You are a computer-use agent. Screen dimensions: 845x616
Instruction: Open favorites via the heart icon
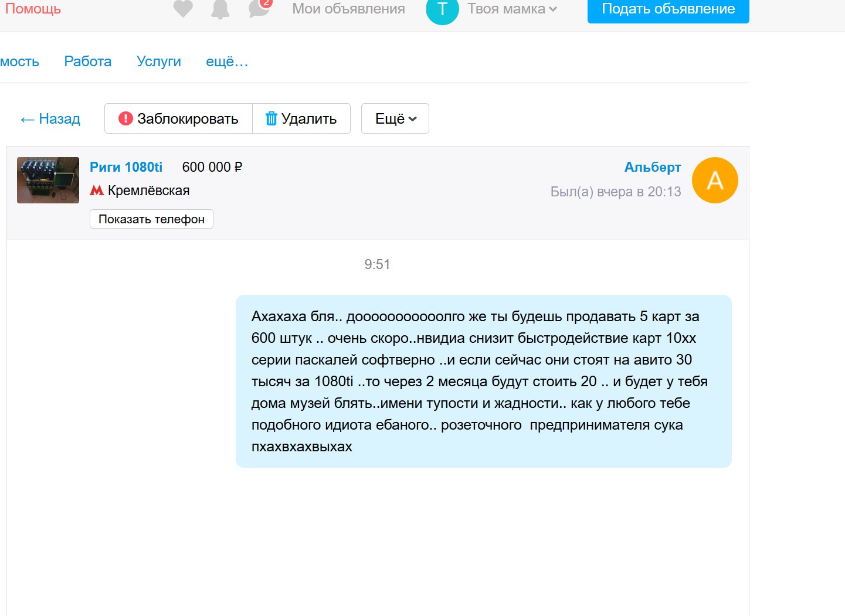click(183, 9)
